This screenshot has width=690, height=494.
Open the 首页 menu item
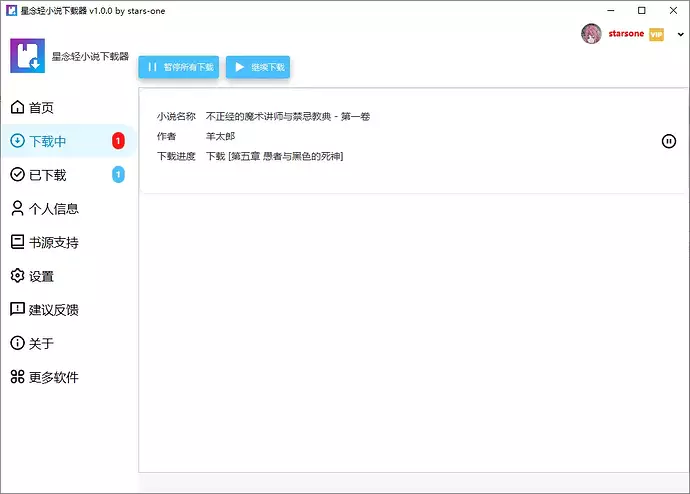[41, 108]
